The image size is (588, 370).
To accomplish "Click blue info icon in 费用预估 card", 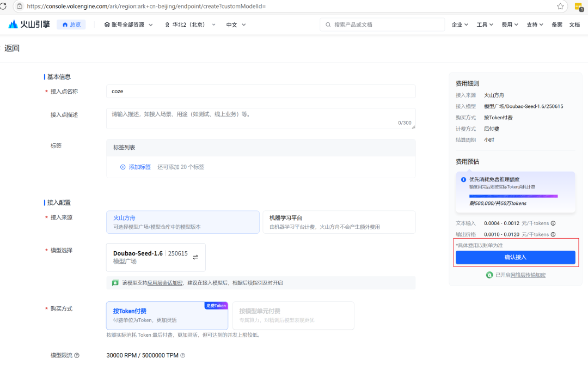I will [463, 179].
